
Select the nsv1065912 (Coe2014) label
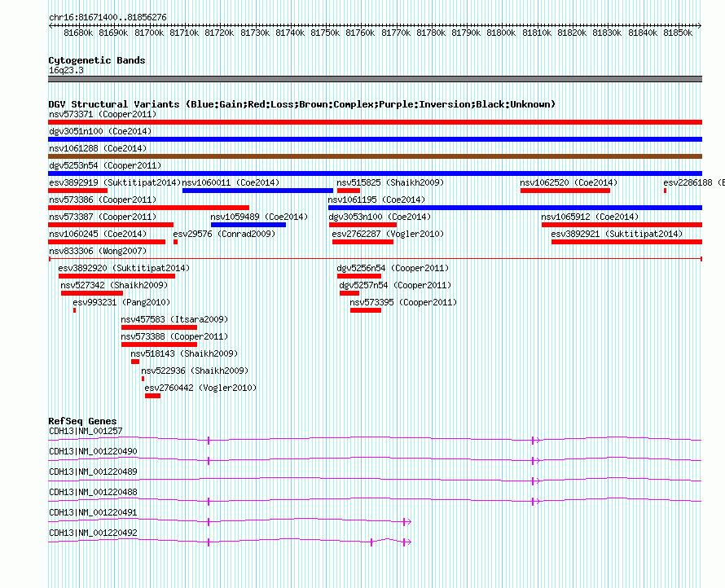point(590,217)
